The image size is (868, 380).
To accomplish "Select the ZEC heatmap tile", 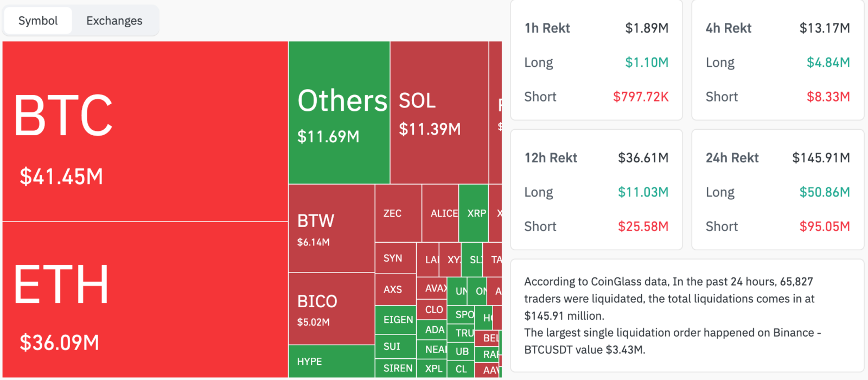I will [x=398, y=213].
